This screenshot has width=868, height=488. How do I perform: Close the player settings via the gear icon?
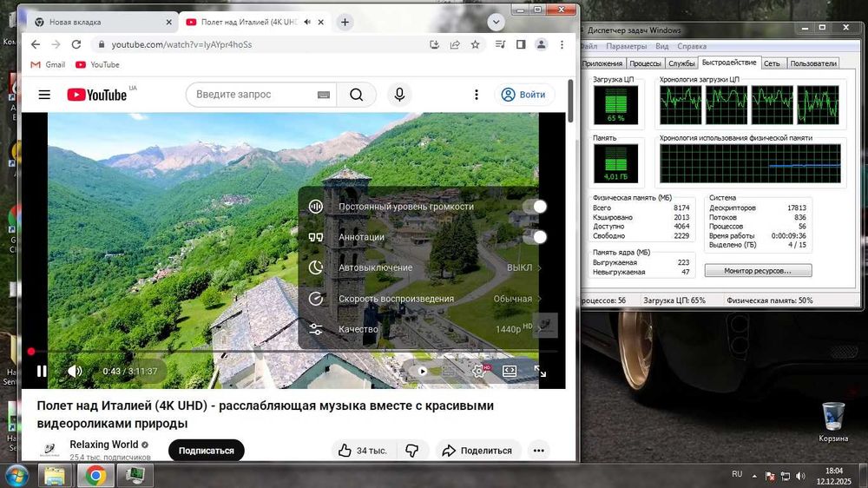pyautogui.click(x=479, y=371)
